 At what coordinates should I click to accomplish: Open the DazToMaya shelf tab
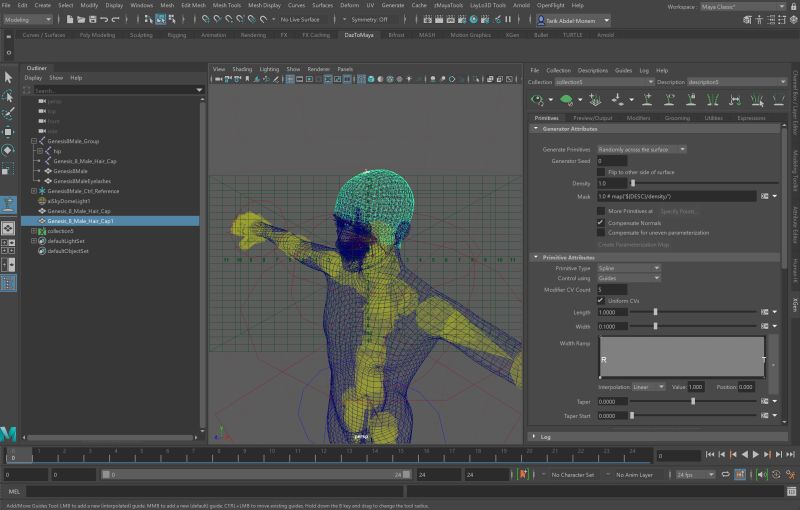tap(359, 35)
